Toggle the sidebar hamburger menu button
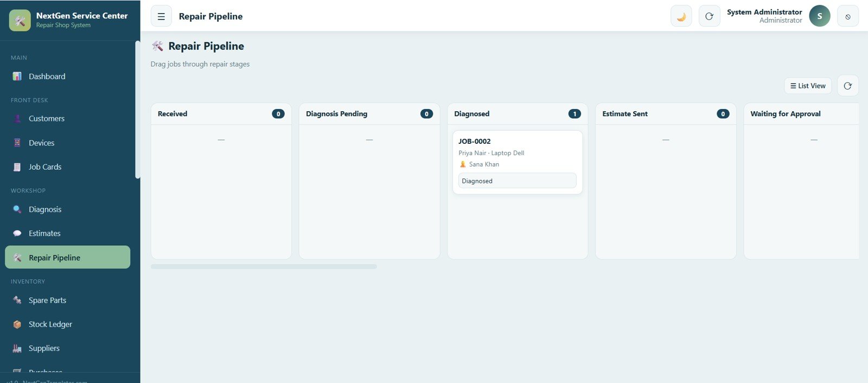 [x=161, y=16]
